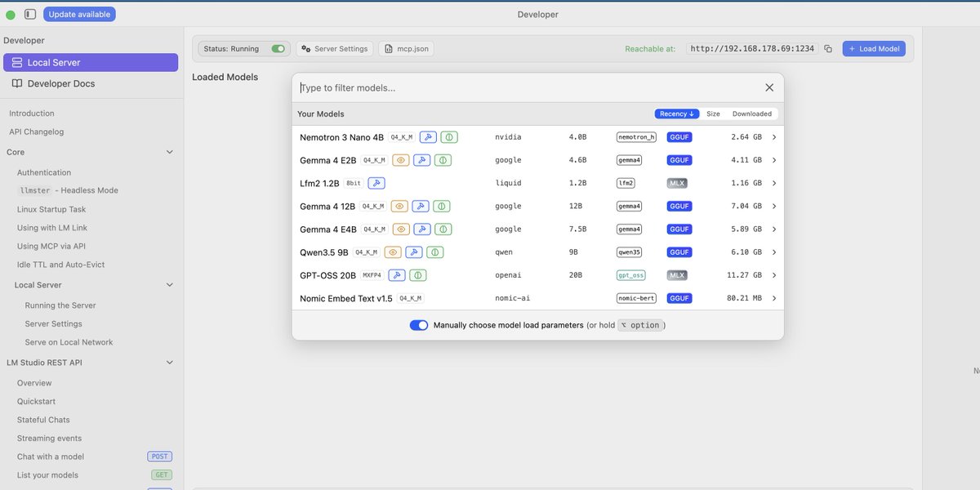This screenshot has width=980, height=490.
Task: Close the model picker with the X icon
Action: [x=769, y=87]
